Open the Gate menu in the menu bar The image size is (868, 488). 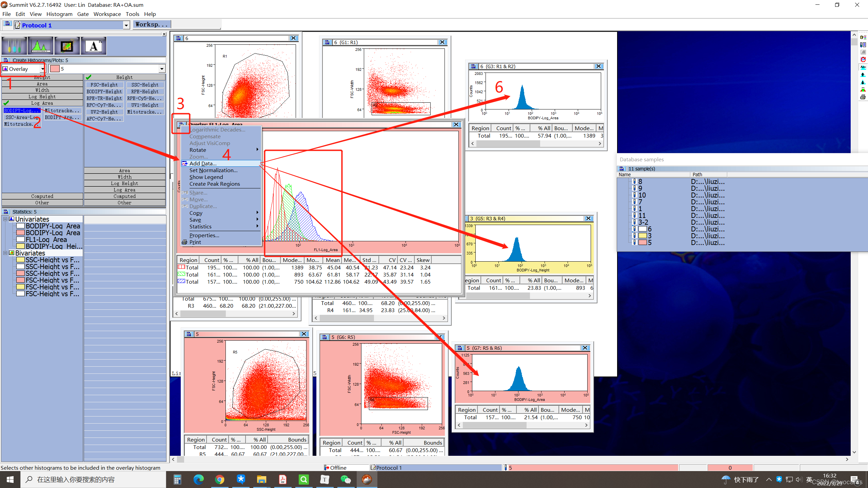pyautogui.click(x=83, y=14)
